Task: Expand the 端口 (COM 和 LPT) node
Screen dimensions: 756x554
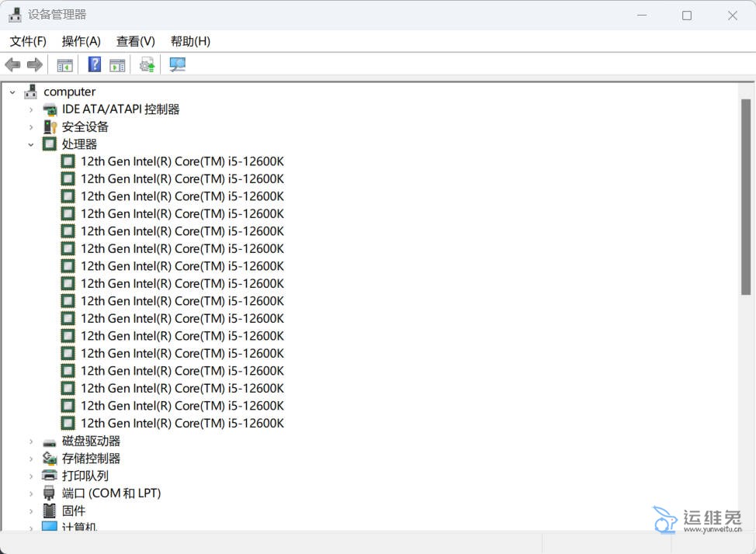Action: (x=31, y=493)
